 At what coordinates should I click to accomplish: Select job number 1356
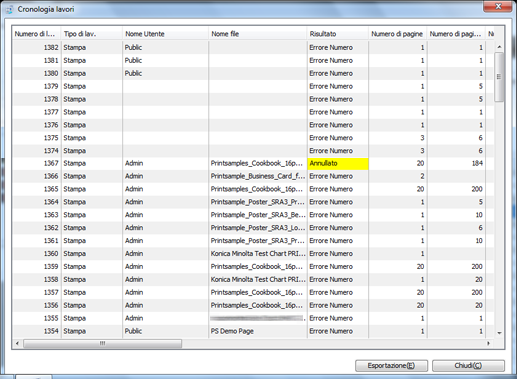51,305
